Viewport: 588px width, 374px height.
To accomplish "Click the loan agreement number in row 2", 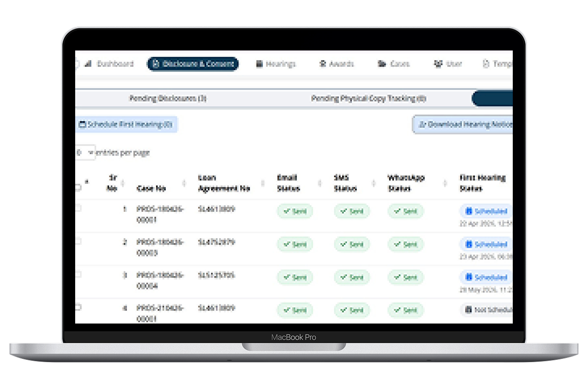I will 217,242.
